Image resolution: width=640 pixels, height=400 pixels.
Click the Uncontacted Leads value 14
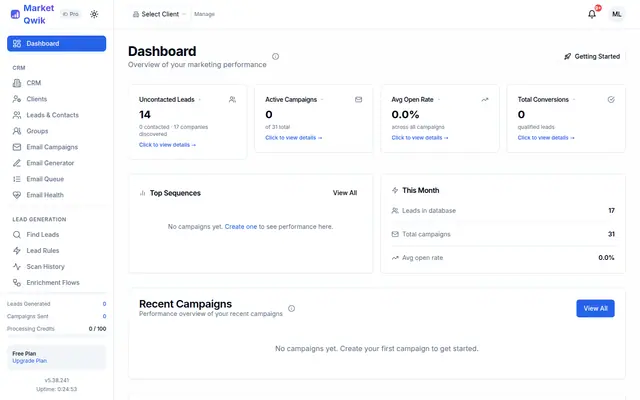(x=144, y=115)
